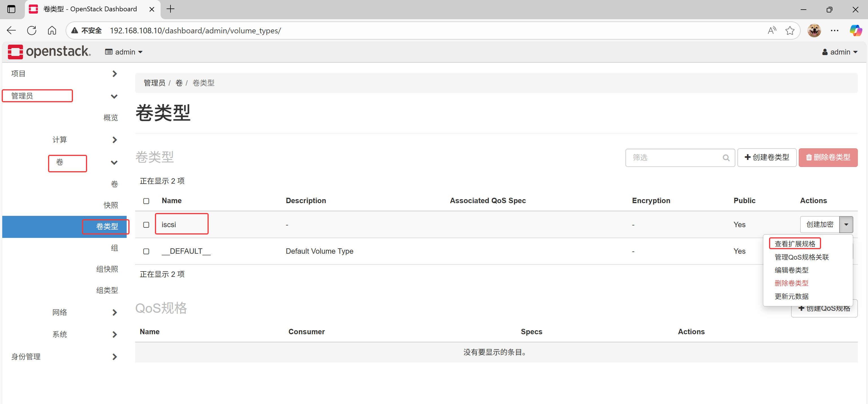The width and height of the screenshot is (868, 404).
Task: Toggle the iscsi row actions dropdown arrow
Action: 846,225
